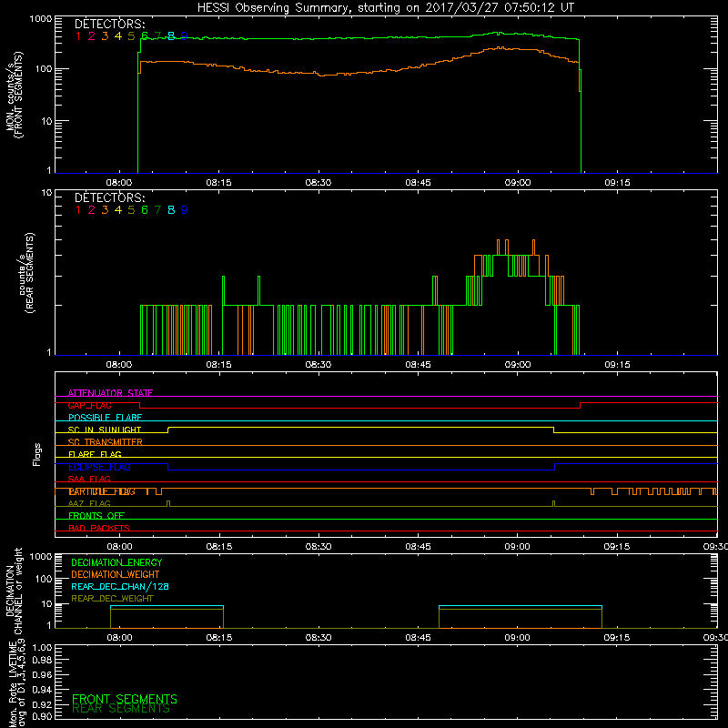
Task: Click '09:15' tick under Flags plot
Action: [x=617, y=547]
